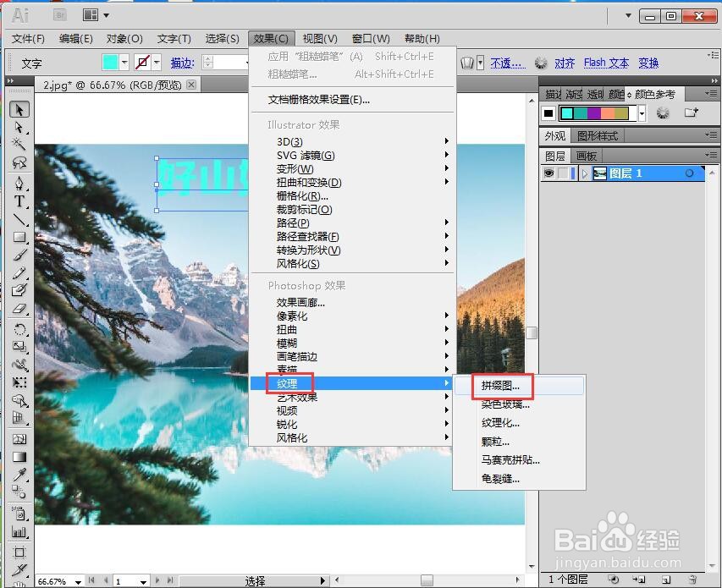Screen dimensions: 722x588
Task: Open the zoom level dropdown showing 66.67%
Action: click(59, 581)
